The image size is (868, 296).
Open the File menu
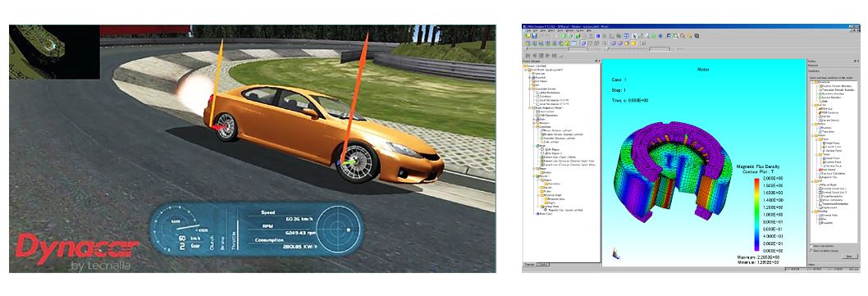[x=528, y=30]
